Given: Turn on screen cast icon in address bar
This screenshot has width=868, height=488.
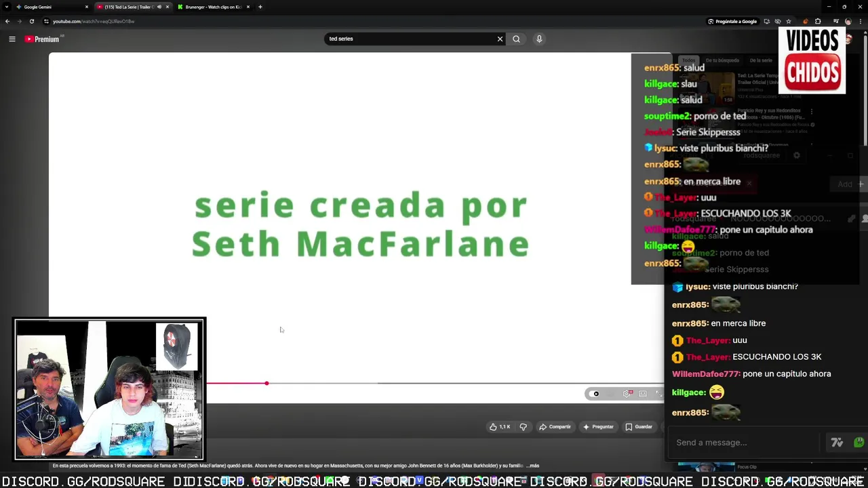Looking at the screenshot, I should [x=767, y=21].
